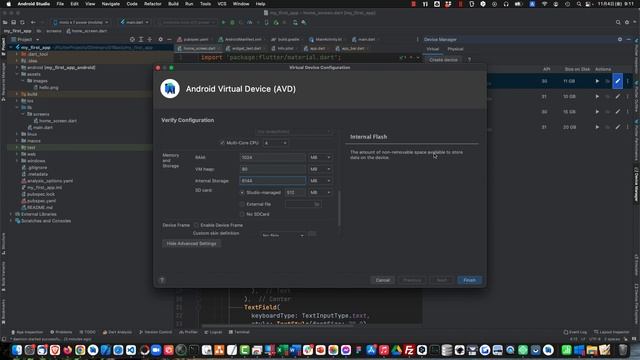Viewport: 640px width, 360px height.
Task: Open Trash in the Dock
Action: (623, 350)
